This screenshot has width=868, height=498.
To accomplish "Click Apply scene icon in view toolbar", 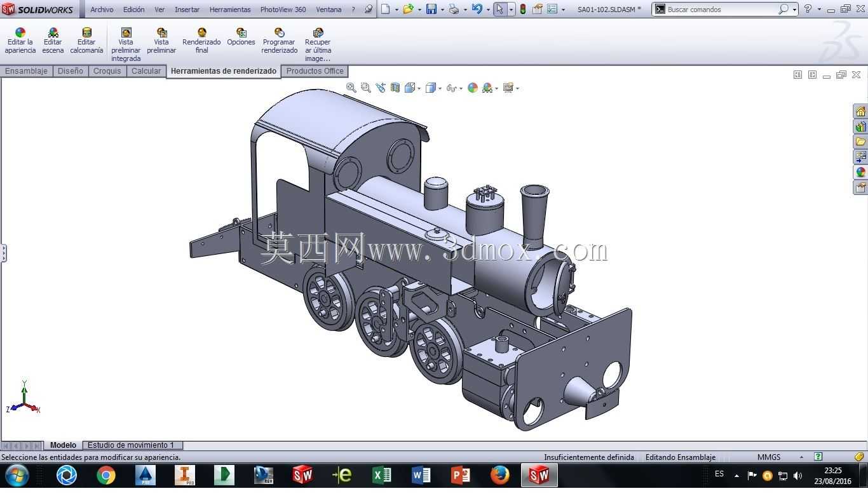I will coord(487,88).
